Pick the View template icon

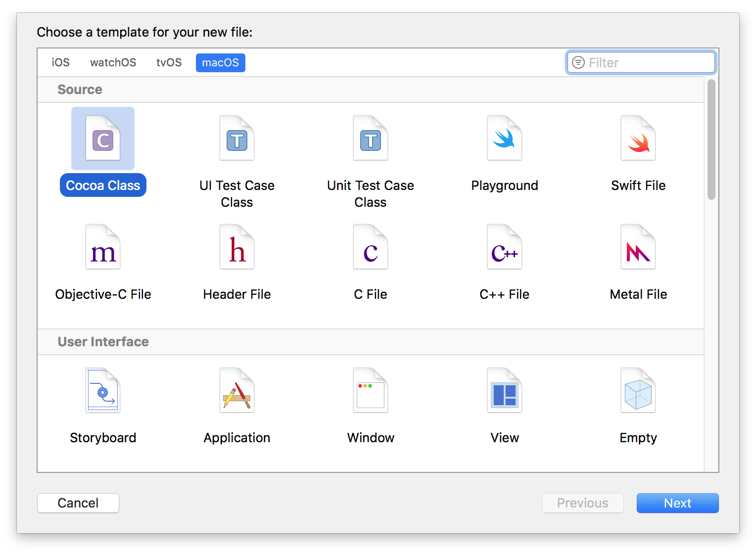pos(505,390)
